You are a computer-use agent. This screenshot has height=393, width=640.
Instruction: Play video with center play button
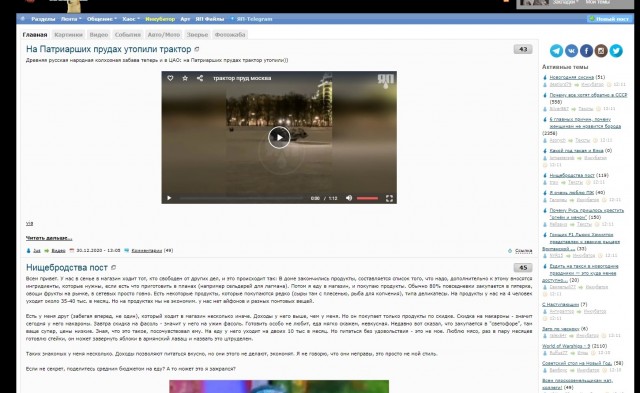(279, 138)
